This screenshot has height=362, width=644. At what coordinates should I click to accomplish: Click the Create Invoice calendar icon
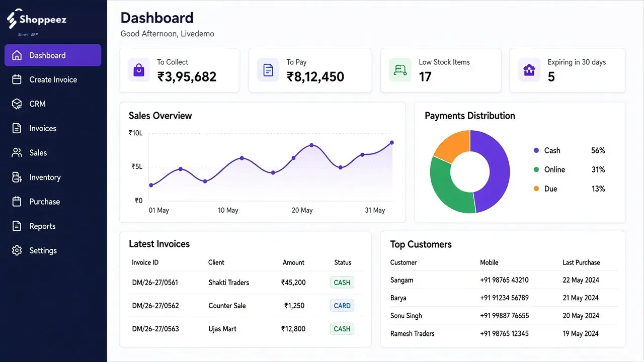coord(17,79)
